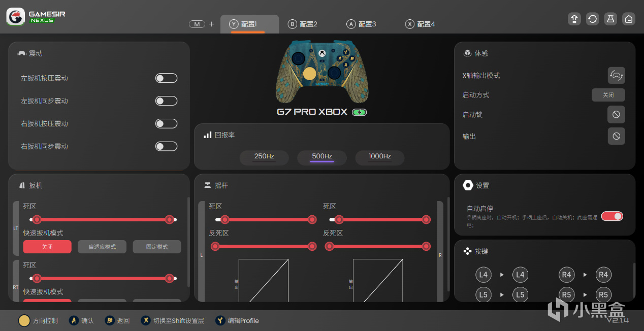Open the lab flask test icon
This screenshot has height=331, width=644.
pyautogui.click(x=610, y=19)
